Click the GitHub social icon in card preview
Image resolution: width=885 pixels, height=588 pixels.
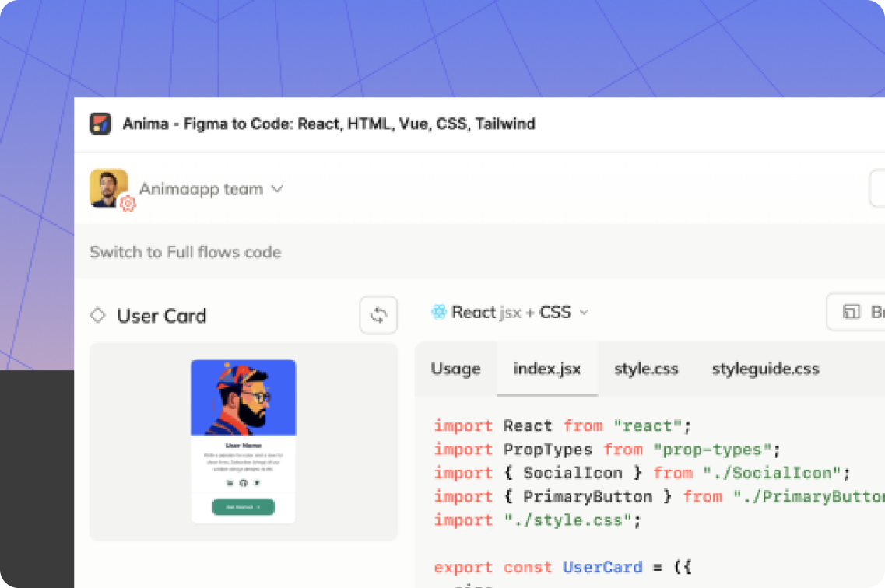pos(243,483)
